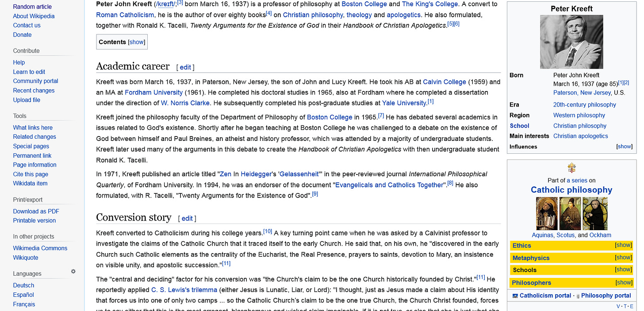Download the article as PDF
This screenshot has width=644, height=311.
click(36, 211)
